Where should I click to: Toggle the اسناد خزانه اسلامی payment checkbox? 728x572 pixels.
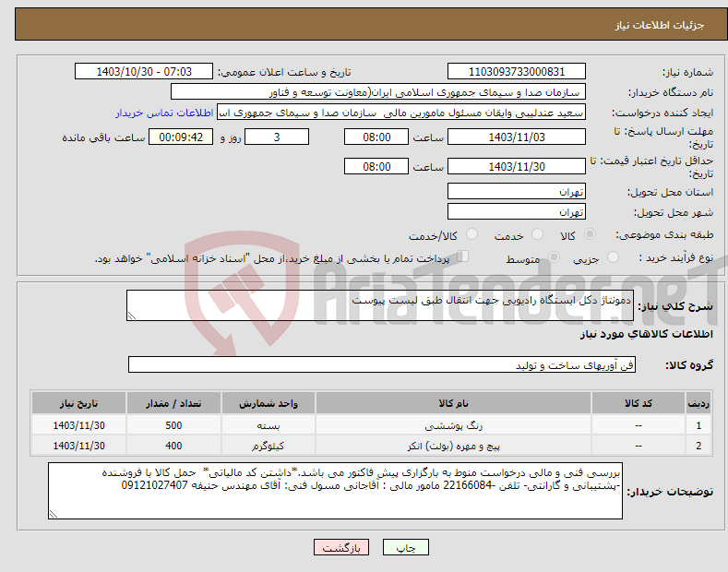pos(463,256)
